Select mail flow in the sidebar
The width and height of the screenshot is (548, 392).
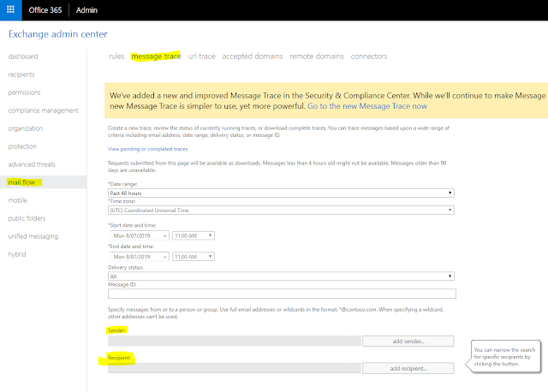(x=21, y=182)
